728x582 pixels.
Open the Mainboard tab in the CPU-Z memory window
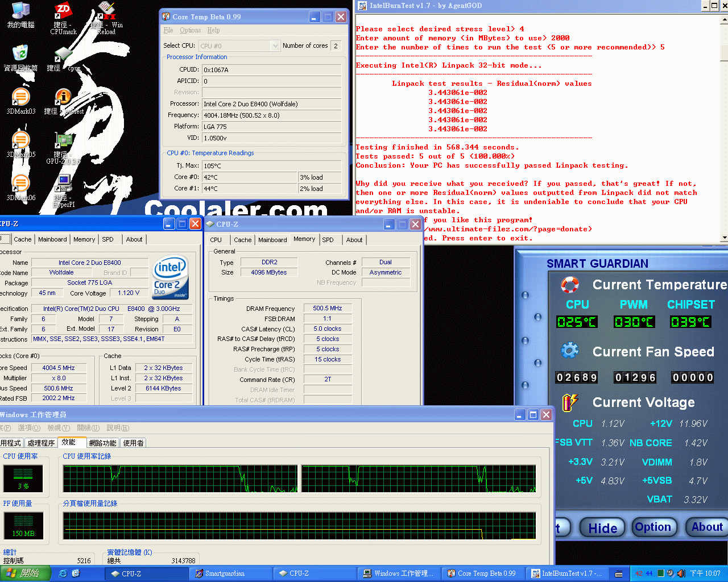[272, 240]
